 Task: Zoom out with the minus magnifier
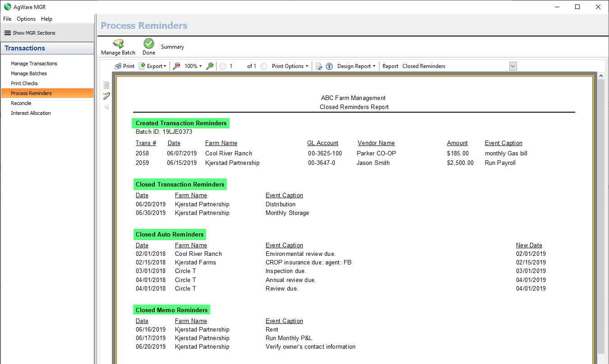click(176, 66)
